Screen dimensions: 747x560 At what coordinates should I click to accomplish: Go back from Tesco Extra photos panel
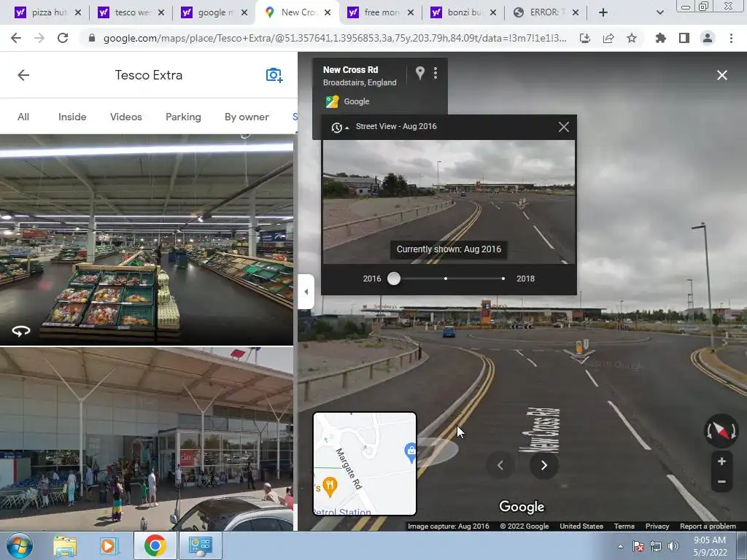coord(23,75)
